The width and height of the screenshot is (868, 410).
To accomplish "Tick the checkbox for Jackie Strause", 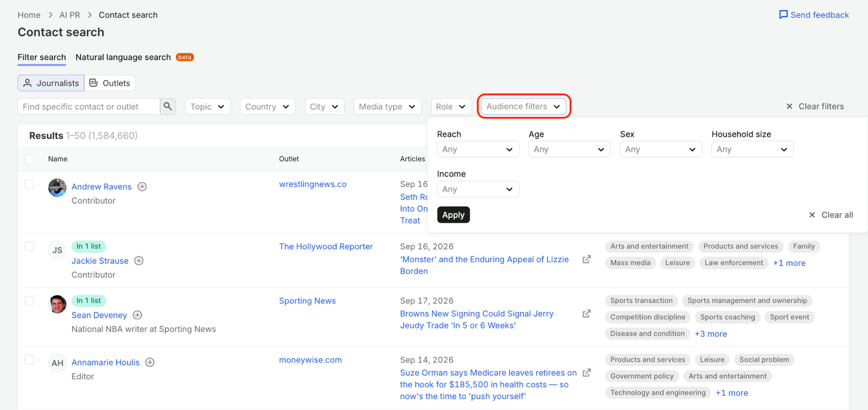I will point(29,247).
